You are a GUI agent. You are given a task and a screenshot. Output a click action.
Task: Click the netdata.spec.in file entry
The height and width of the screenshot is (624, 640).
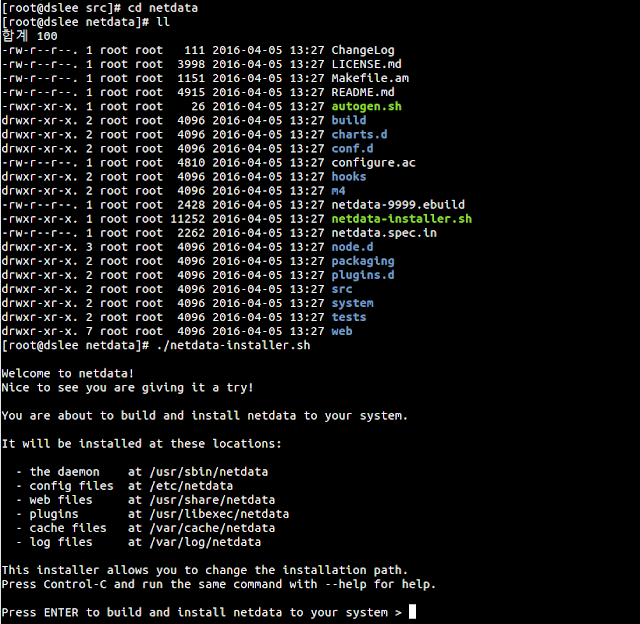click(x=383, y=233)
